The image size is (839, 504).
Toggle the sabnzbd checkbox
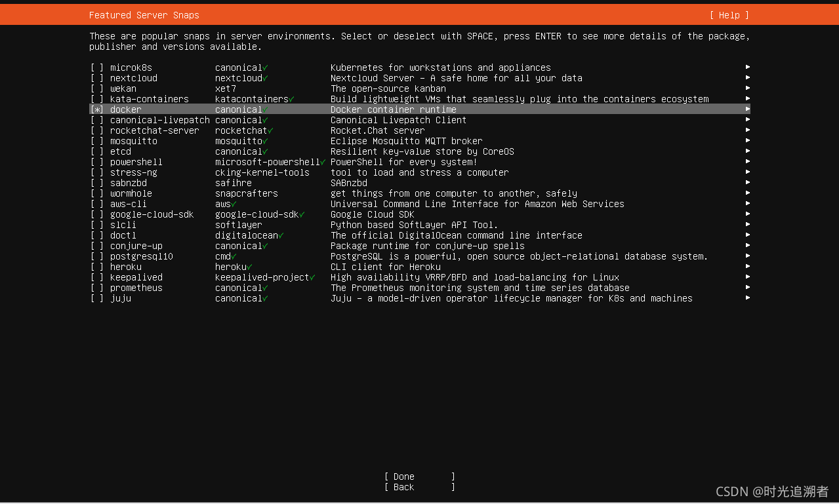point(97,183)
